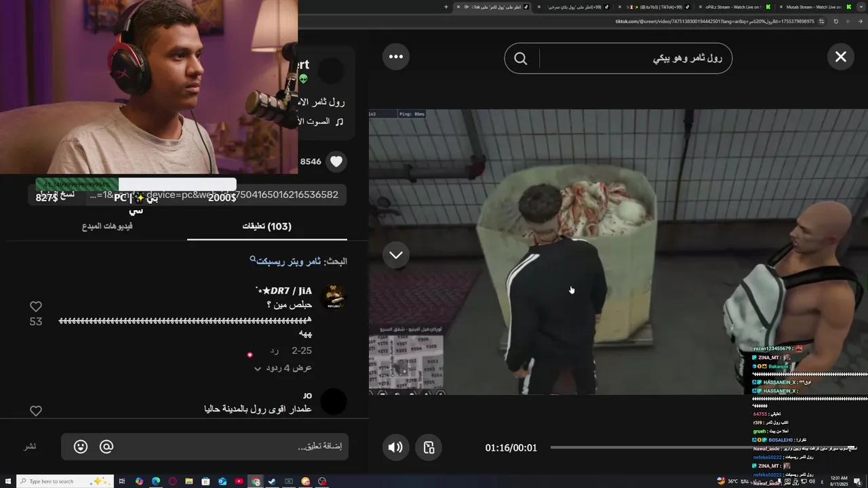Viewport: 868px width, 488px height.
Task: Open site settings icon in address bar
Action: click(x=822, y=21)
